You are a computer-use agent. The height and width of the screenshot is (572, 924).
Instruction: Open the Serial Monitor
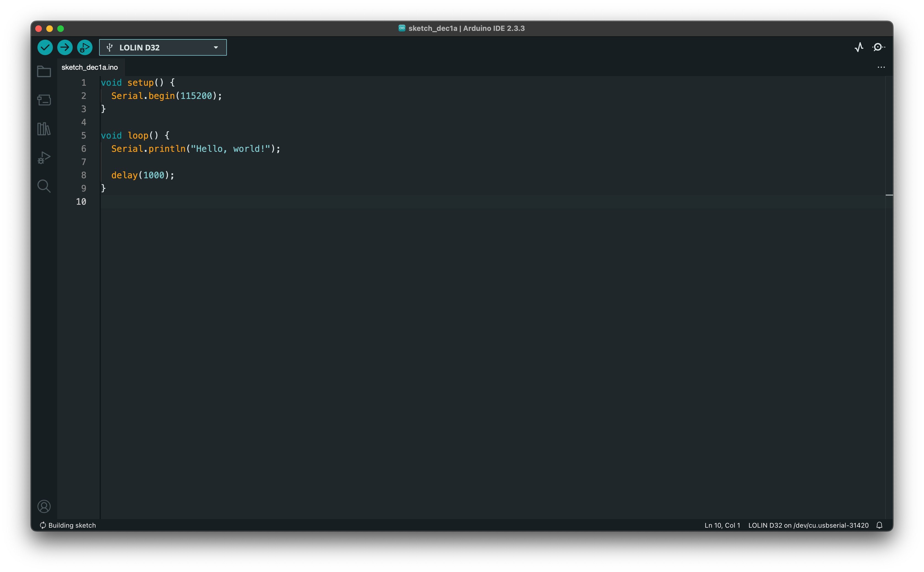pyautogui.click(x=878, y=47)
